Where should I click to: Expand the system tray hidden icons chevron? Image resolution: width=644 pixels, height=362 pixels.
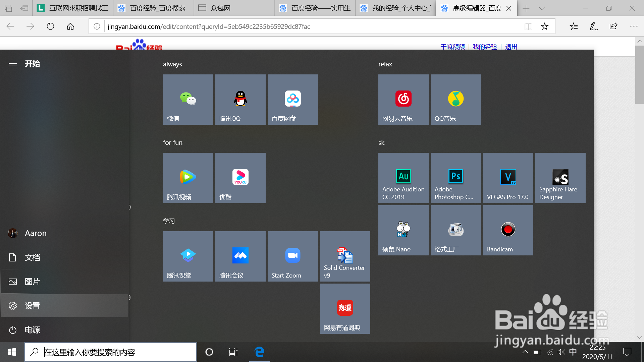click(x=525, y=352)
